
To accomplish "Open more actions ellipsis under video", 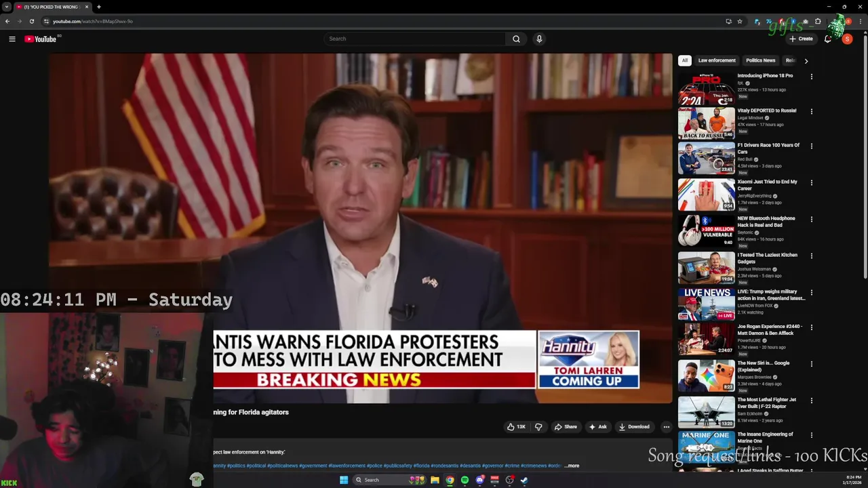I will 666,427.
